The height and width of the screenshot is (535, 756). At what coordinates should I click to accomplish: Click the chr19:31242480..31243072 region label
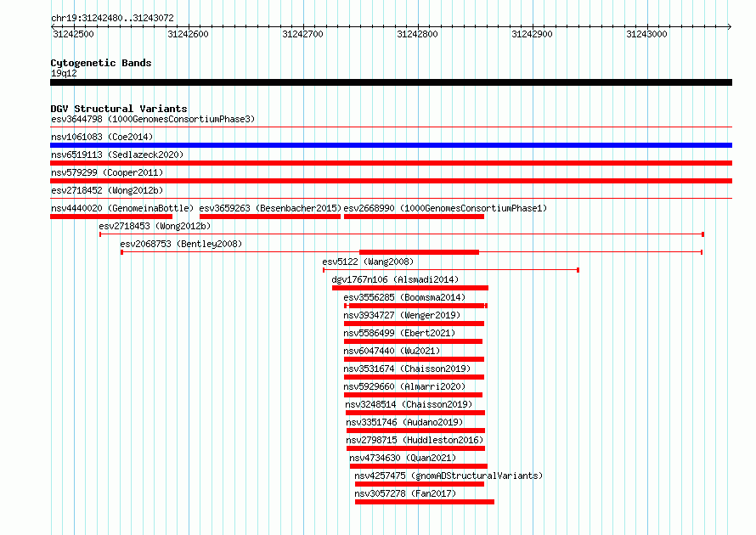click(112, 18)
